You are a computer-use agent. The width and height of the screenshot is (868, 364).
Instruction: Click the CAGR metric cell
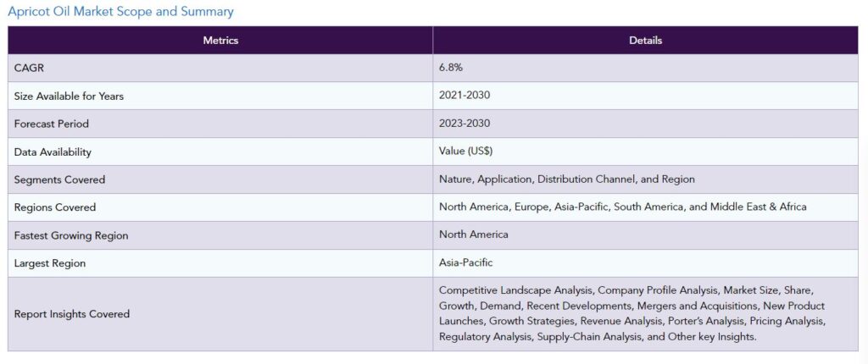pyautogui.click(x=220, y=68)
